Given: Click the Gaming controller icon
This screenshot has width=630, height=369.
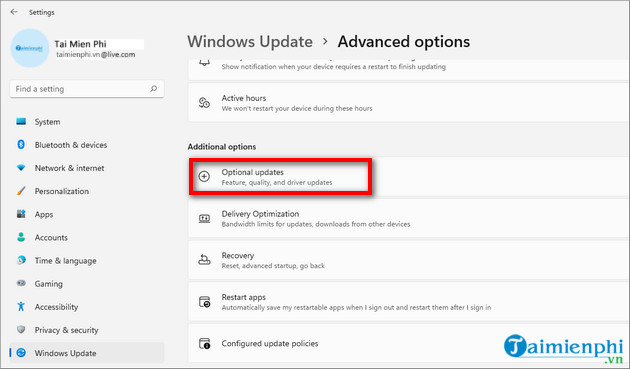Looking at the screenshot, I should tap(21, 283).
